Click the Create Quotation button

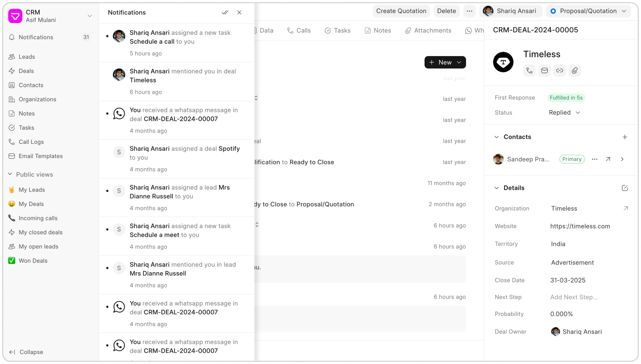click(x=401, y=11)
